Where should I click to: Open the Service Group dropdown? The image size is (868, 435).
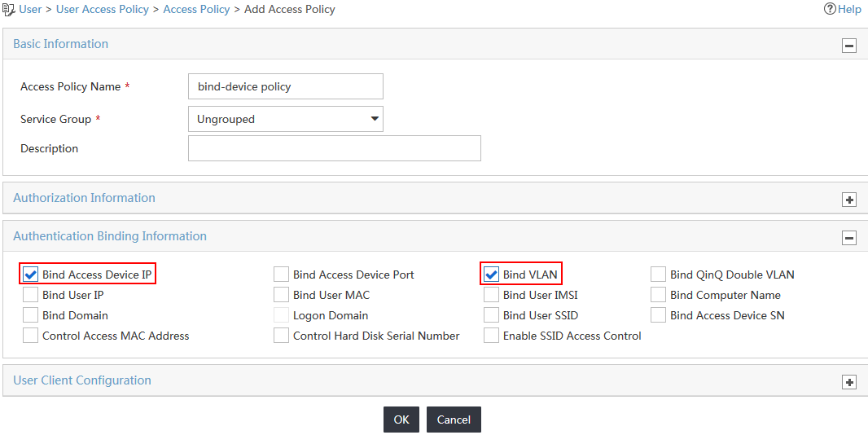click(x=286, y=119)
